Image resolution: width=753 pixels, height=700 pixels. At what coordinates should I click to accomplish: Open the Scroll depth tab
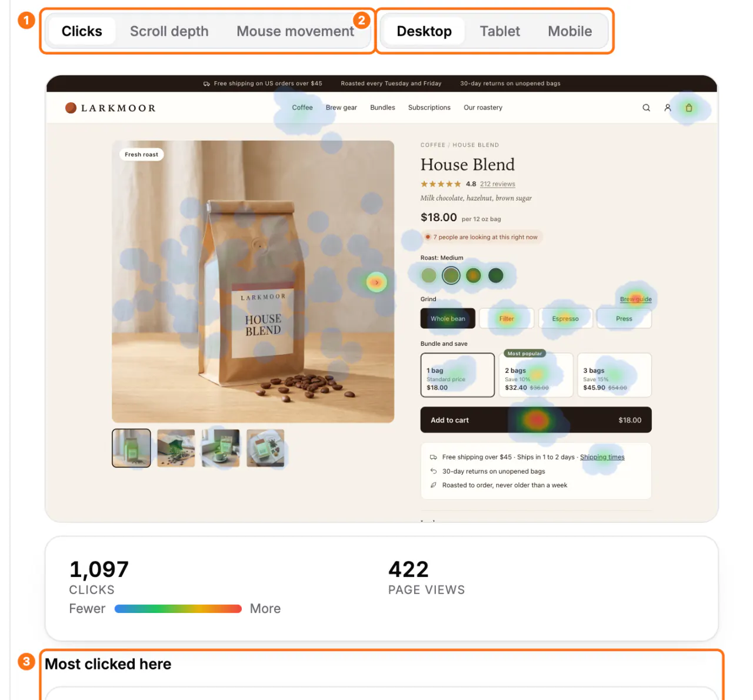pos(169,31)
